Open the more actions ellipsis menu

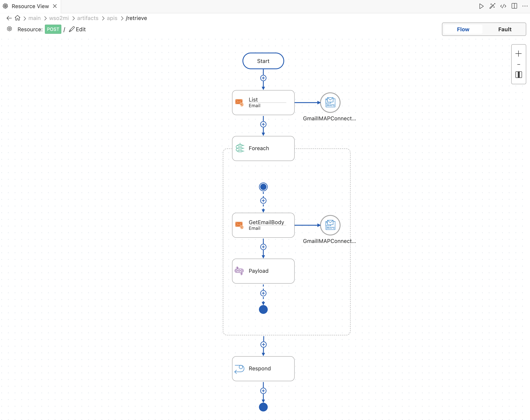(525, 6)
